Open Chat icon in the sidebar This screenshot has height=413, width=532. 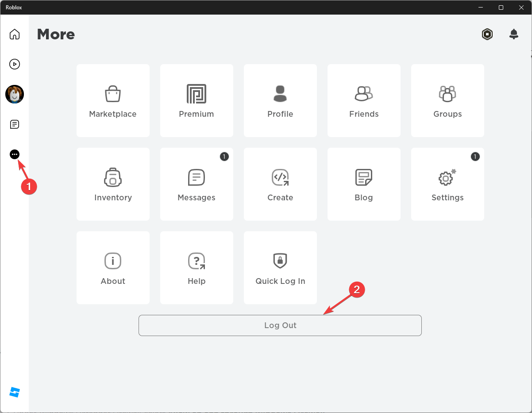coord(15,124)
